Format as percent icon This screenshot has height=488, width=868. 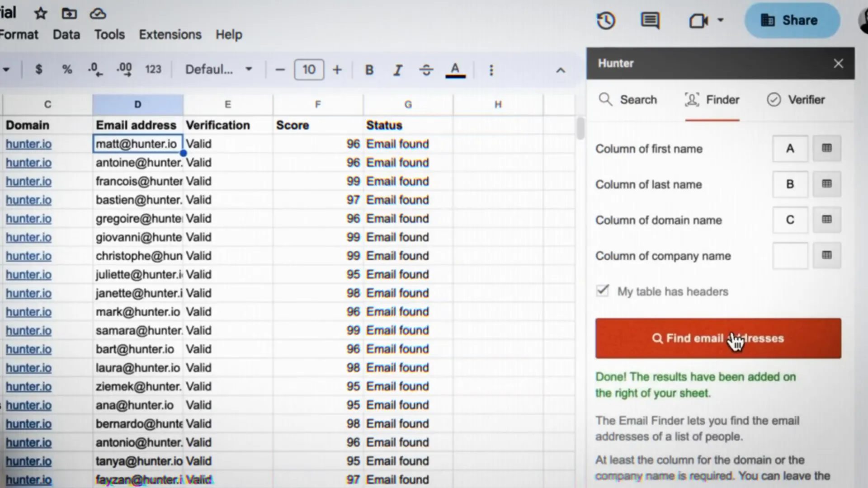click(67, 70)
